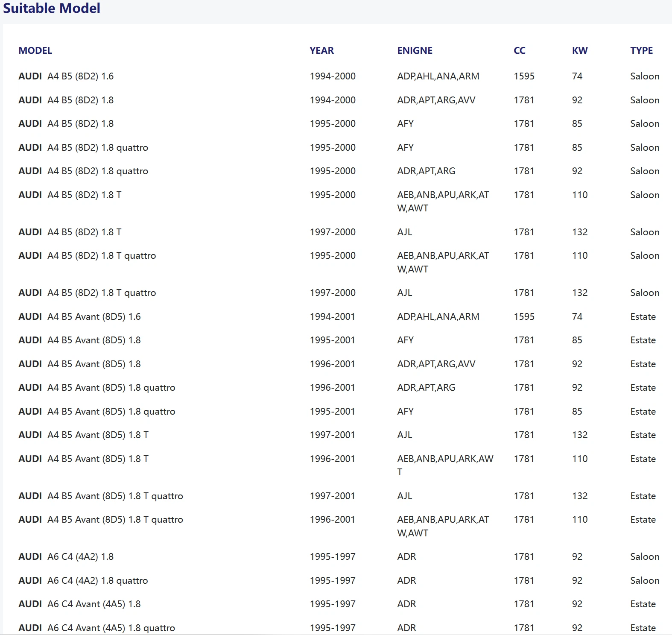Click CC value 1595 in the Saloon row

coord(524,76)
